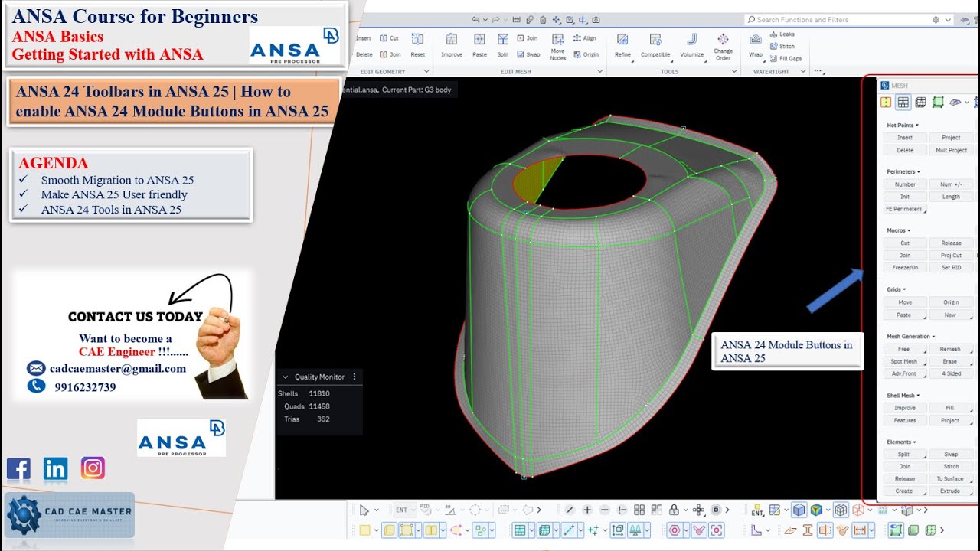980x551 pixels.
Task: Click the Facebook icon
Action: coord(18,468)
